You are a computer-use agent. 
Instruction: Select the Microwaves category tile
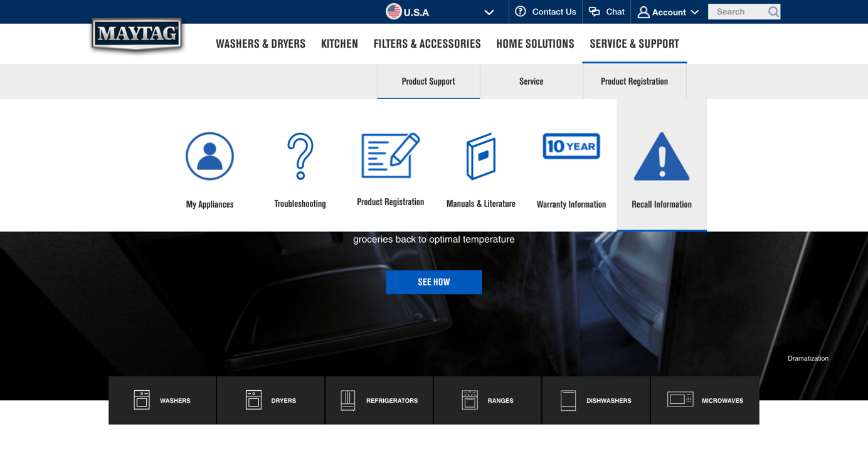705,400
